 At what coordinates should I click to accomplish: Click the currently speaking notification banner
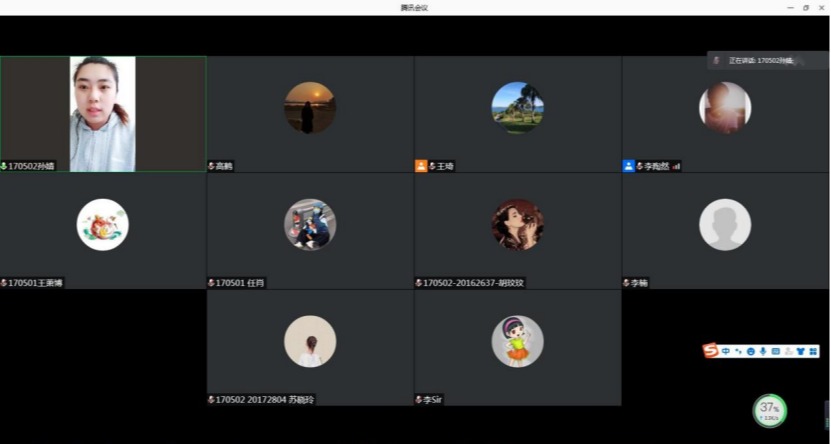coord(766,61)
